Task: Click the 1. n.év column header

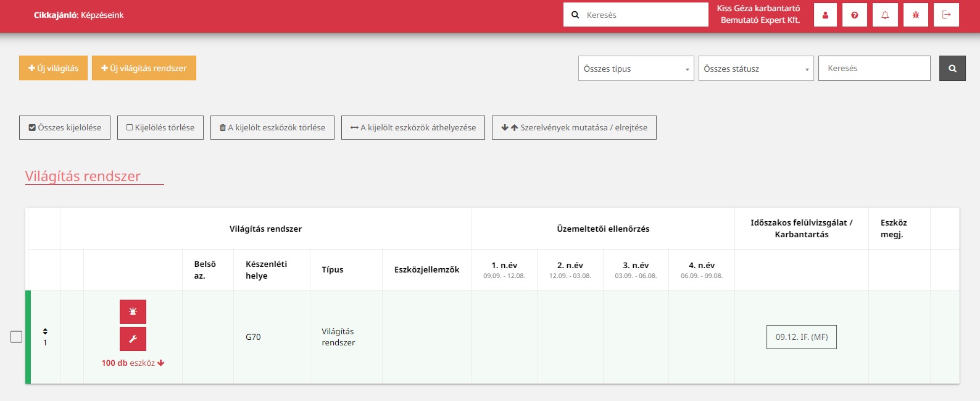Action: tap(504, 270)
